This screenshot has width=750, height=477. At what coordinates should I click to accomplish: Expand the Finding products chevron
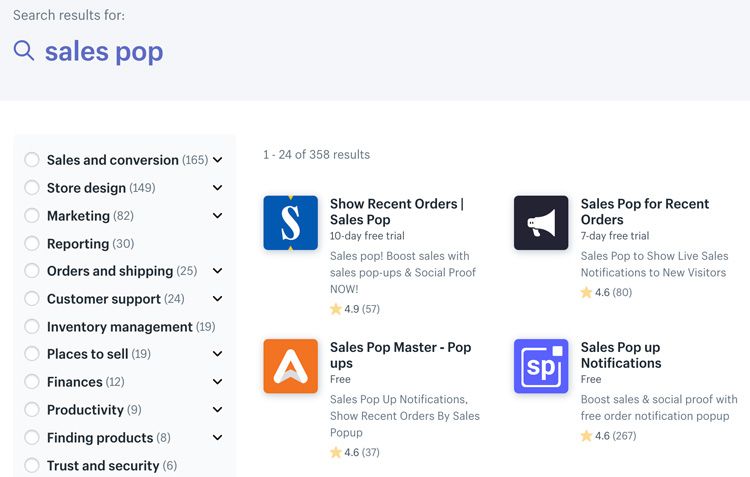218,437
